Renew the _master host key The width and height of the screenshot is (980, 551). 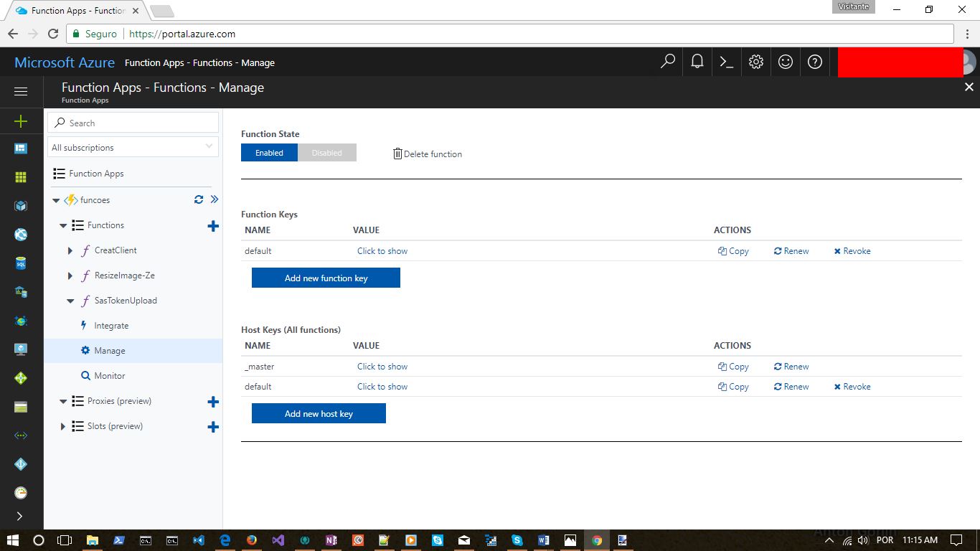pyautogui.click(x=791, y=367)
